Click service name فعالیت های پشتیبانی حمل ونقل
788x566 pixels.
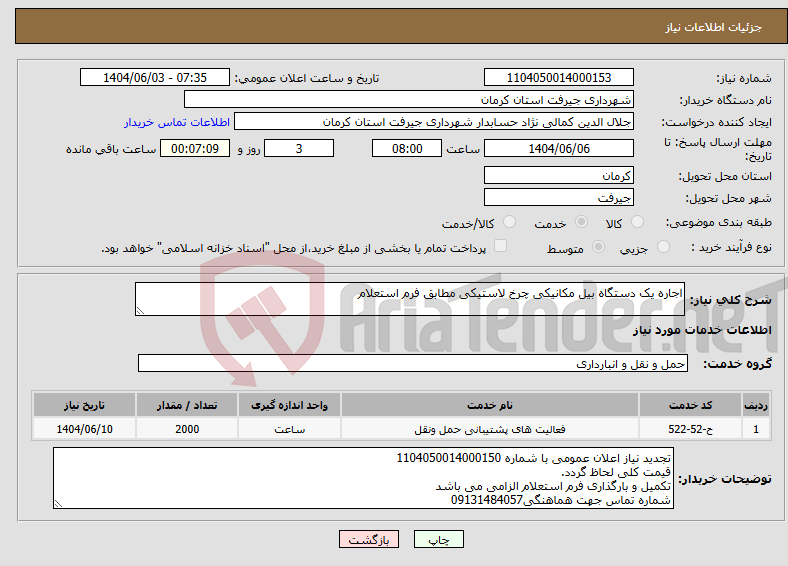tap(490, 429)
